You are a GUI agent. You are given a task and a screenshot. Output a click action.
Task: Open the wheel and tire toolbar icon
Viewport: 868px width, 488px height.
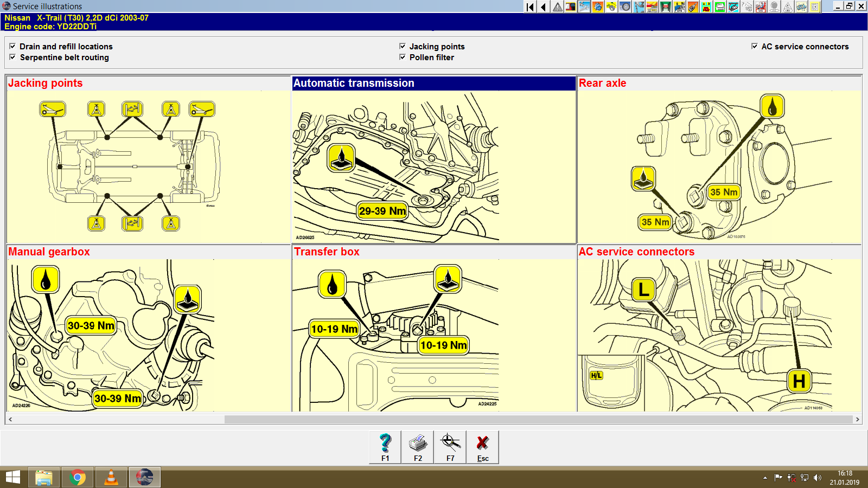[x=627, y=7]
